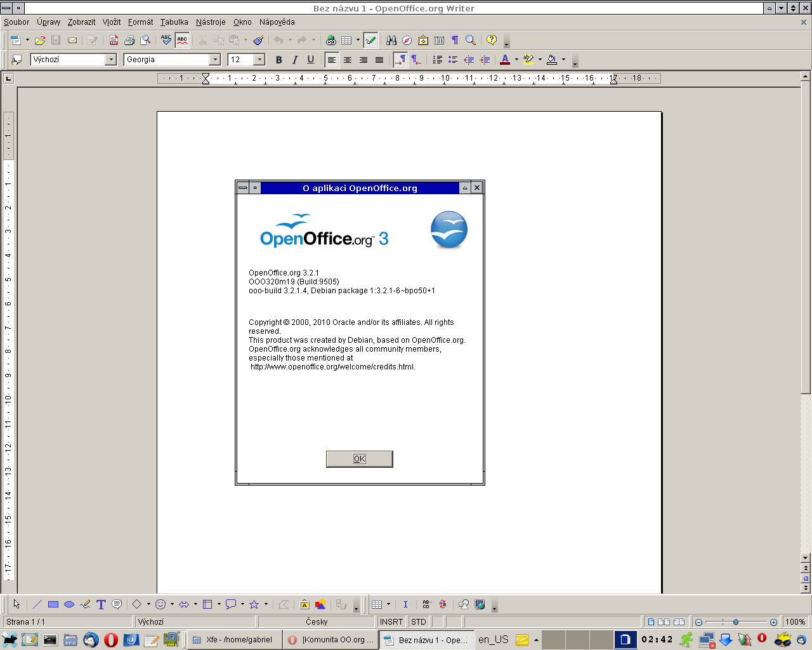Click Česky language in status bar
This screenshot has height=650, width=812.
(317, 622)
